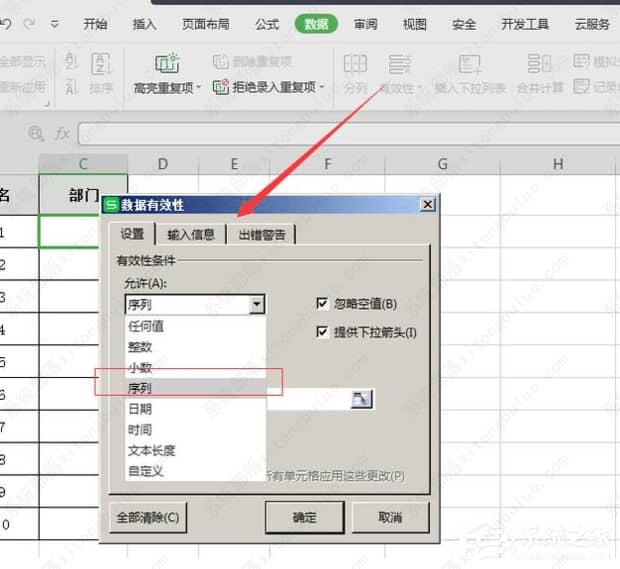620x569 pixels.
Task: Open the 安全 ribbon tab
Action: click(463, 24)
